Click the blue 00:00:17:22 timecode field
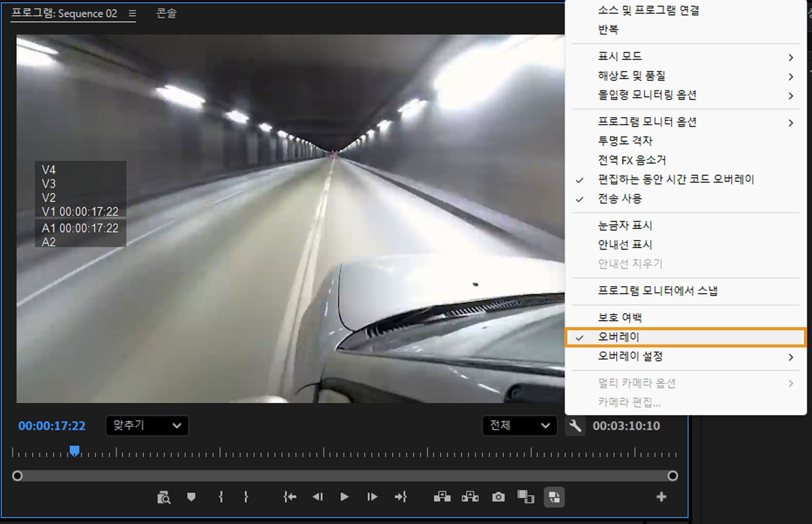812x524 pixels. [x=51, y=426]
